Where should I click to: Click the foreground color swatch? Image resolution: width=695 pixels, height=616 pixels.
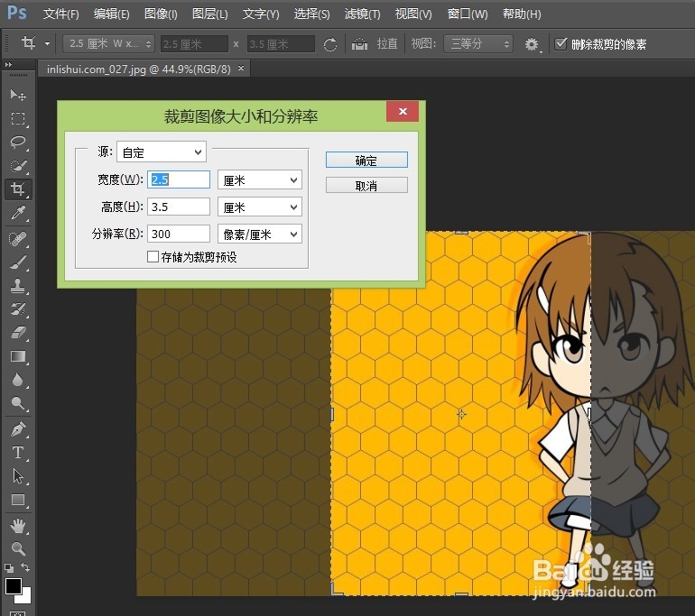pos(13,586)
